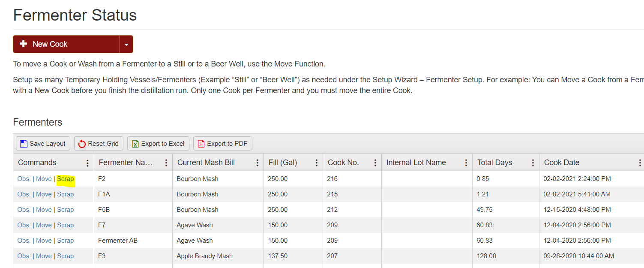Click total days value 1.21

[482, 194]
